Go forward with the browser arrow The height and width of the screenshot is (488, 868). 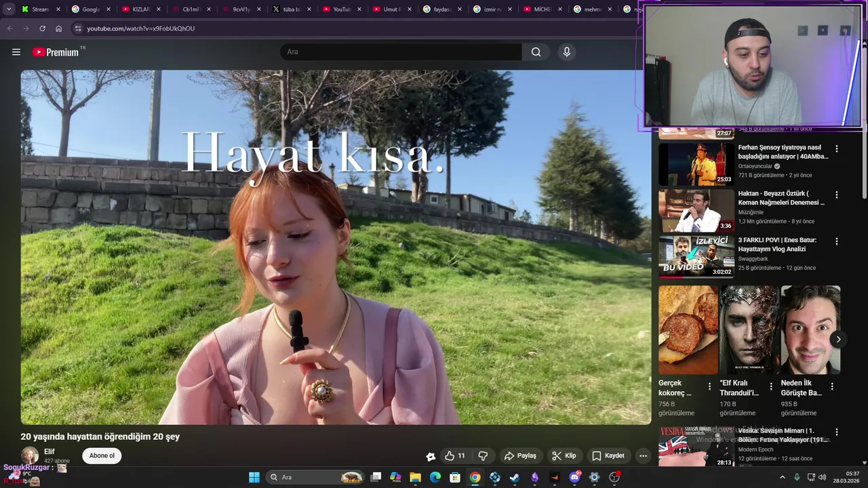26,28
